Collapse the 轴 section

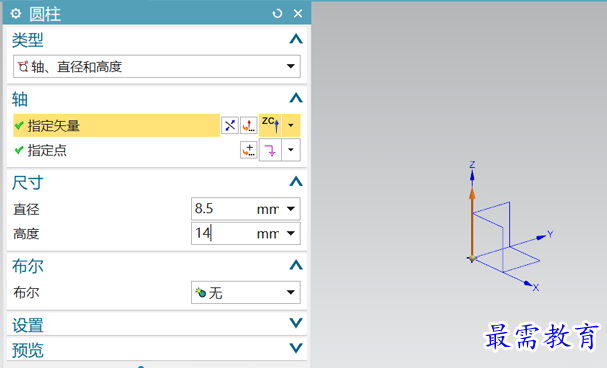click(x=296, y=98)
